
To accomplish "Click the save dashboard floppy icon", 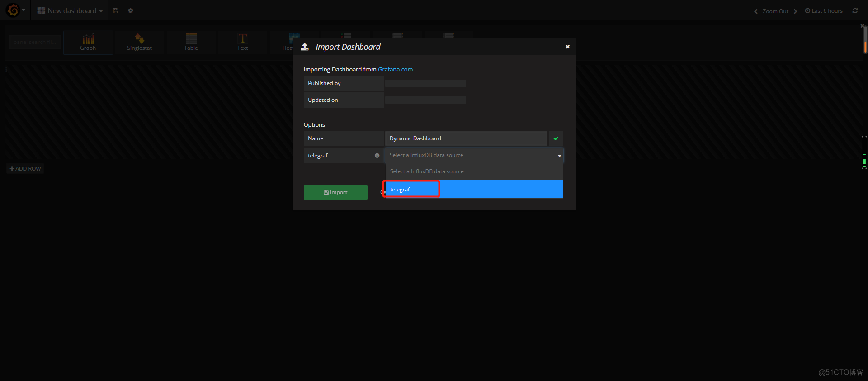I will click(116, 10).
